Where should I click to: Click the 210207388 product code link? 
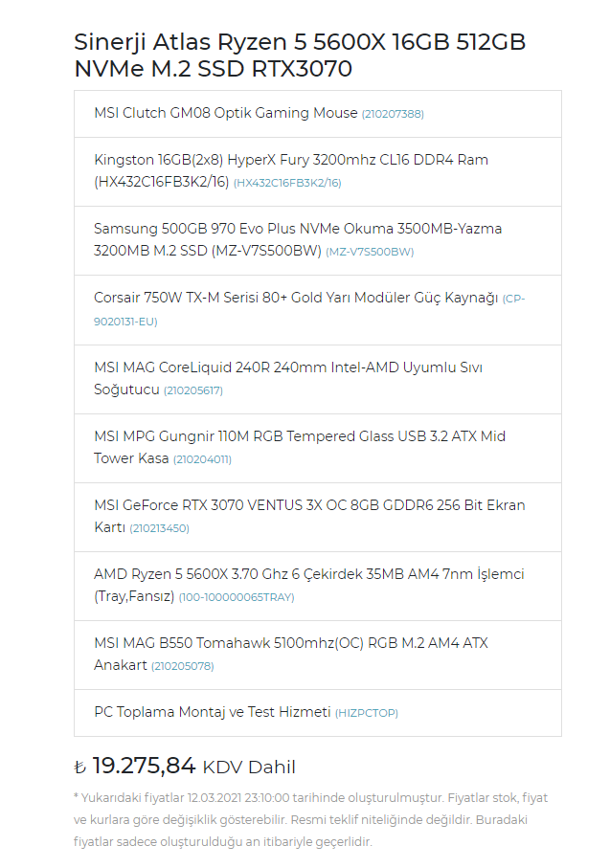(x=393, y=114)
